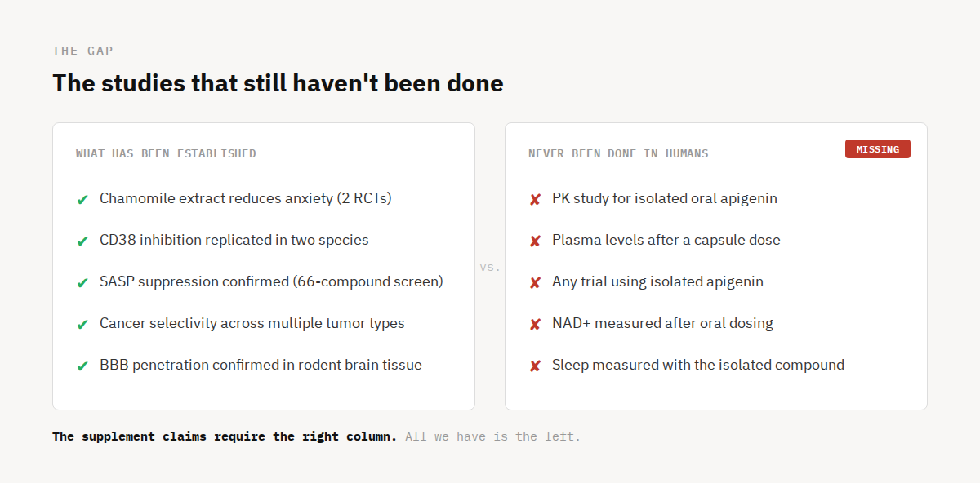Click the checkmark beside BBB penetration
The image size is (980, 483).
coord(82,366)
